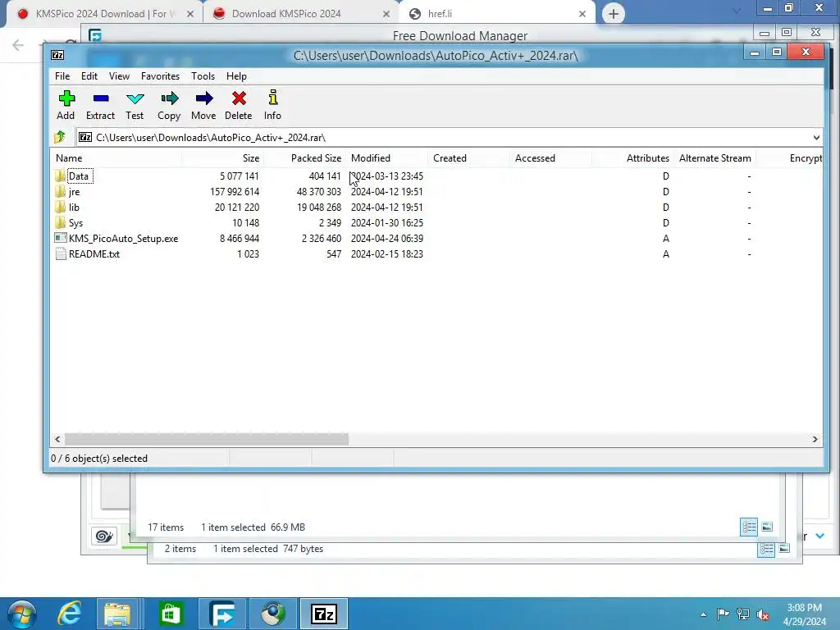Sort by Name column header

coord(116,158)
